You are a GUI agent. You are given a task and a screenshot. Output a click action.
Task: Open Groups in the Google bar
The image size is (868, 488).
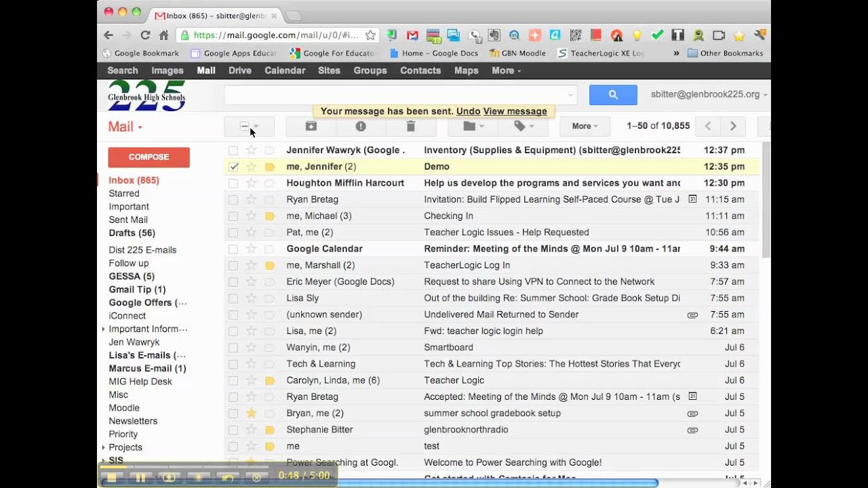pos(370,70)
